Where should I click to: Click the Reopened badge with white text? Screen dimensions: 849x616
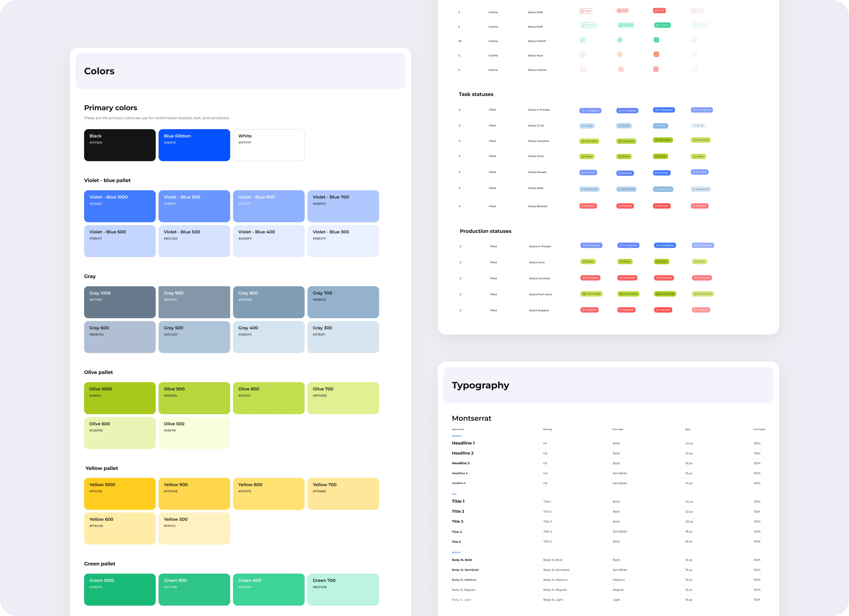663,189
